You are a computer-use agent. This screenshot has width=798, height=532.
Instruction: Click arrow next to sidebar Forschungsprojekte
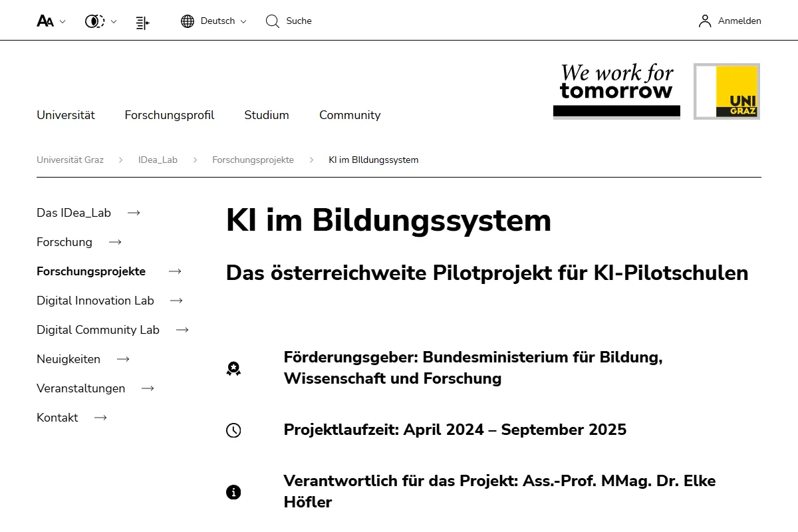(175, 271)
